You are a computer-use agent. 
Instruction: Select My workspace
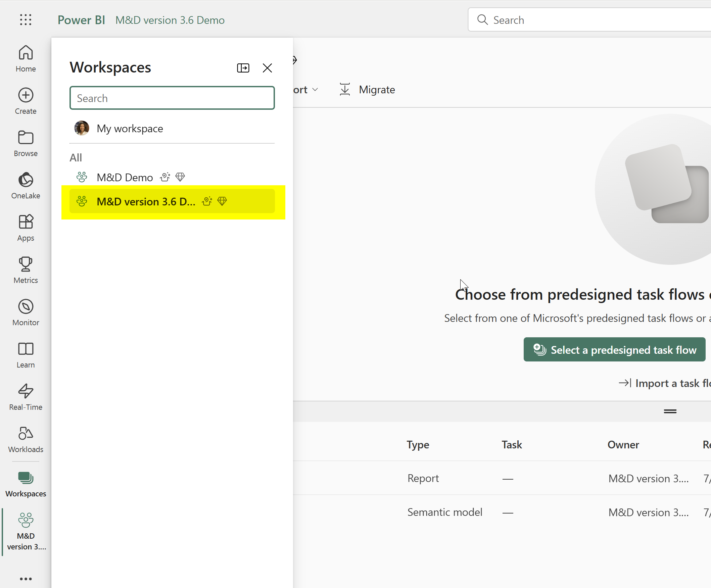click(172, 128)
